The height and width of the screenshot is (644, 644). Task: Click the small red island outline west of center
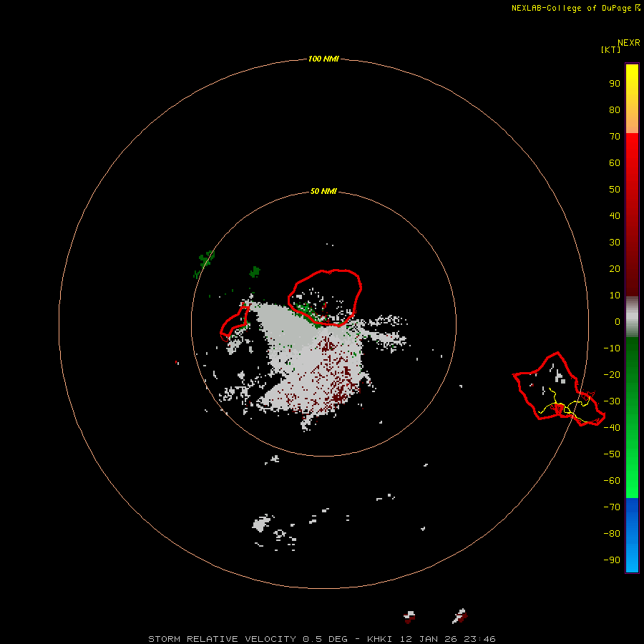pos(235,323)
